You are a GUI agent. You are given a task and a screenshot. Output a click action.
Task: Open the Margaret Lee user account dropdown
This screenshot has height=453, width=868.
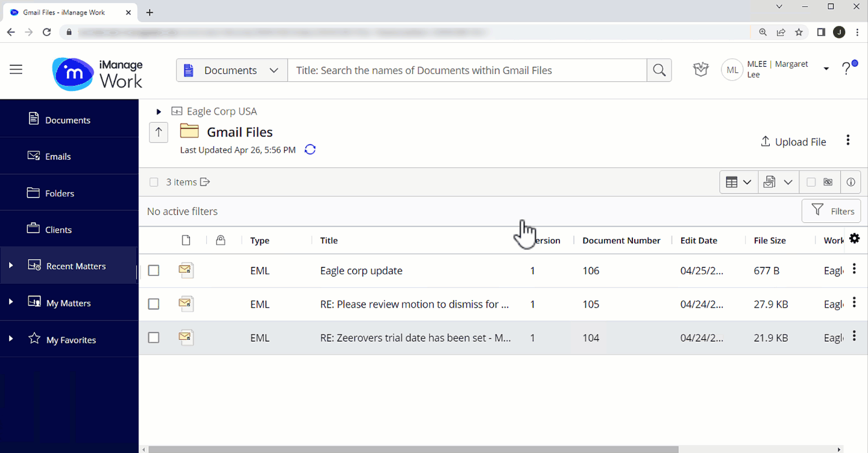(x=826, y=69)
